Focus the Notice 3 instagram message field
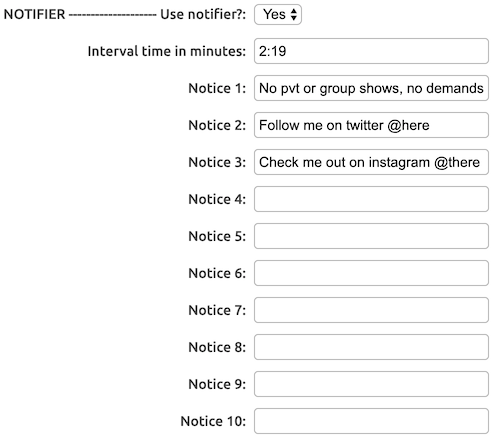The width and height of the screenshot is (491, 437). [x=371, y=162]
